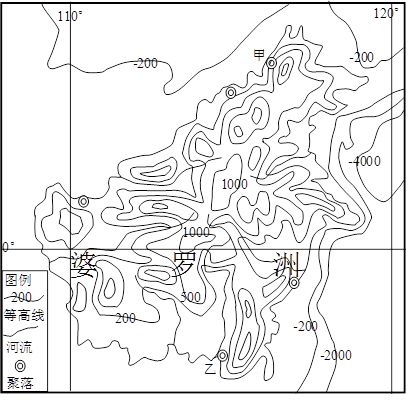Click the 300 elevation contour label
408x400 pixels.
191,297
